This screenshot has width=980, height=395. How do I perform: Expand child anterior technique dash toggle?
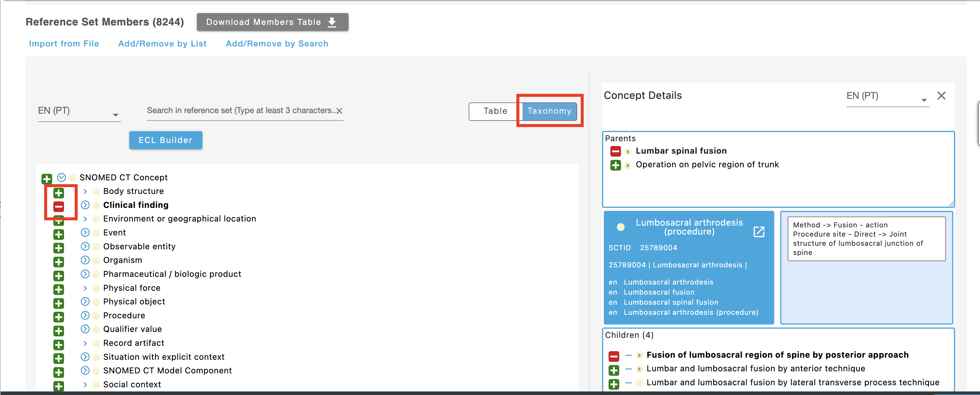pos(628,369)
